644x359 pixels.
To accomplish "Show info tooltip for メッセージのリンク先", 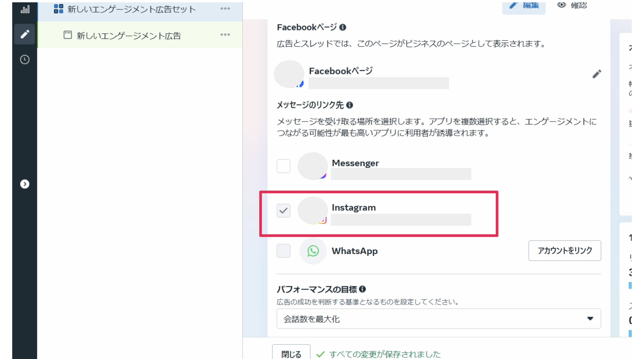I will point(350,105).
